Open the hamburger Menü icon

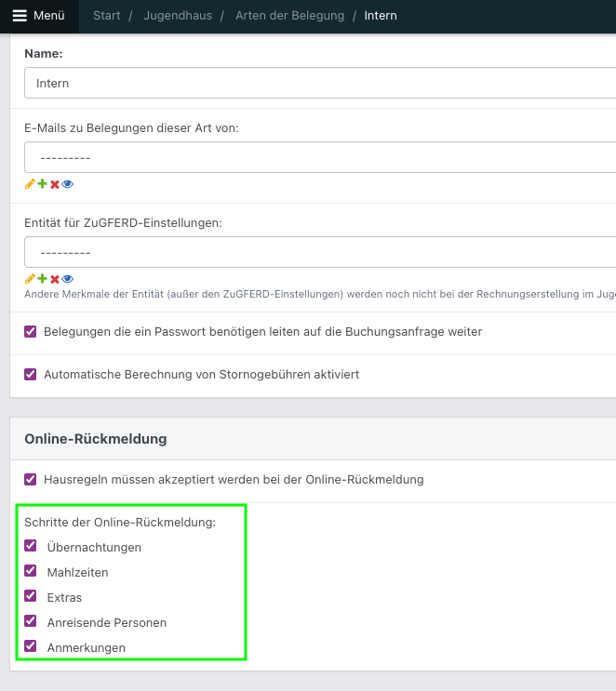[x=20, y=16]
